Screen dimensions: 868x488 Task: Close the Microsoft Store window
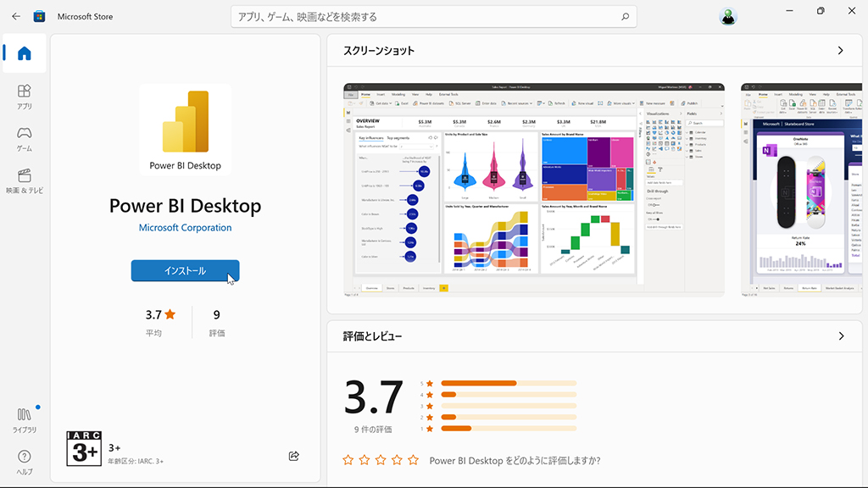coord(851,10)
